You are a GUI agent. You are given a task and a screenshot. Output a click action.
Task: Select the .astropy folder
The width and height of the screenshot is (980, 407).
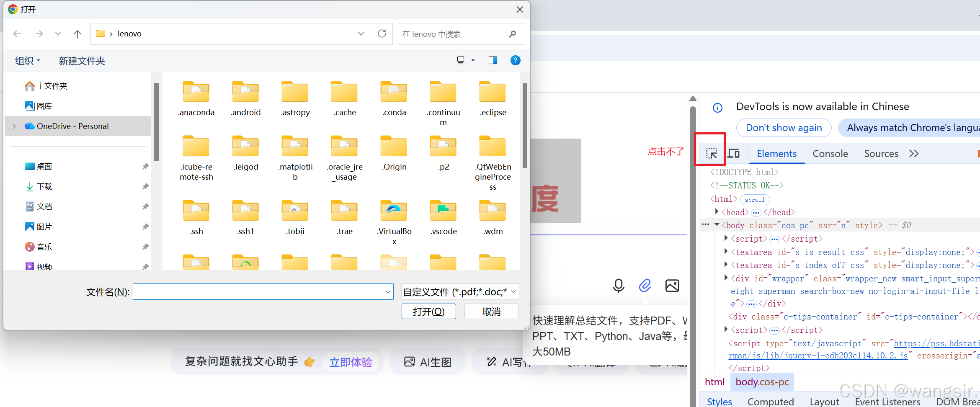(295, 99)
